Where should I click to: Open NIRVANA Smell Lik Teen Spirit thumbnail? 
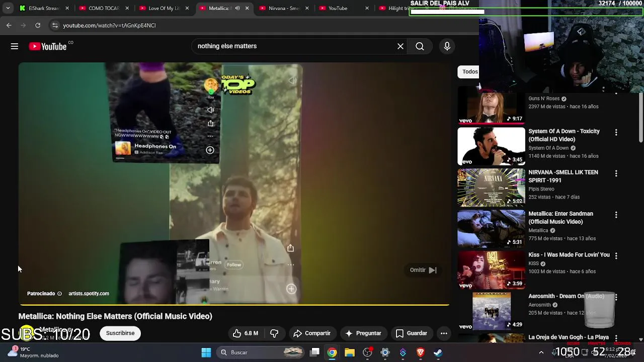pyautogui.click(x=491, y=188)
